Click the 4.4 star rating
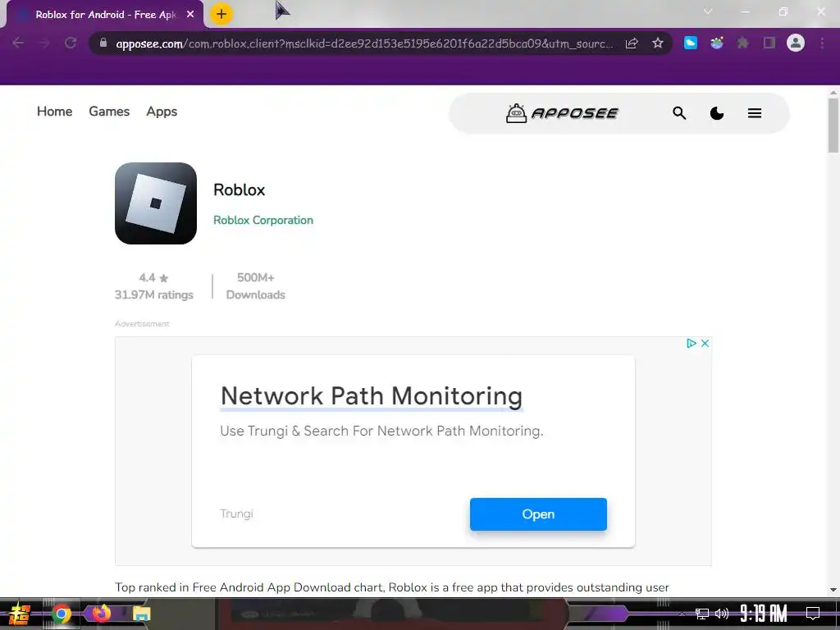The image size is (840, 630). (153, 277)
